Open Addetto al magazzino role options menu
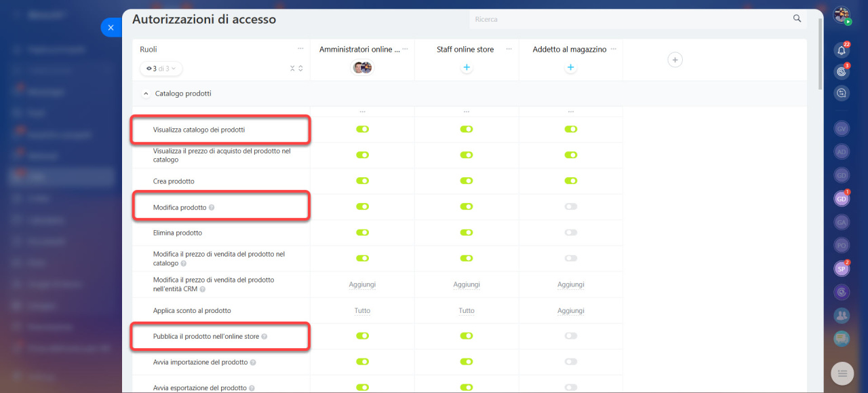The height and width of the screenshot is (393, 868). [614, 49]
